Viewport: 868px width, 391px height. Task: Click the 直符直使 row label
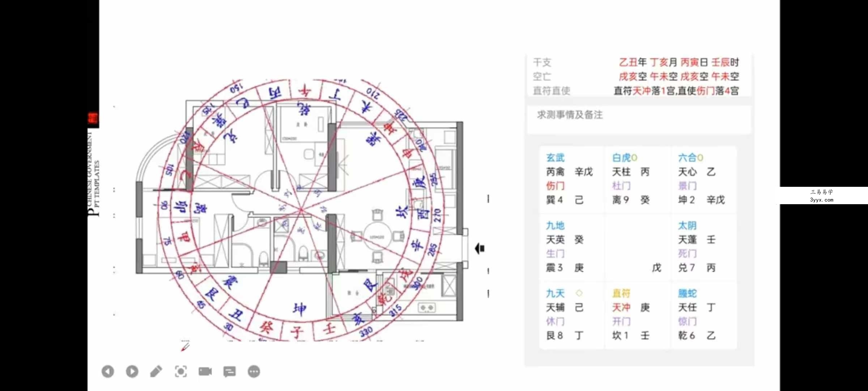click(552, 91)
